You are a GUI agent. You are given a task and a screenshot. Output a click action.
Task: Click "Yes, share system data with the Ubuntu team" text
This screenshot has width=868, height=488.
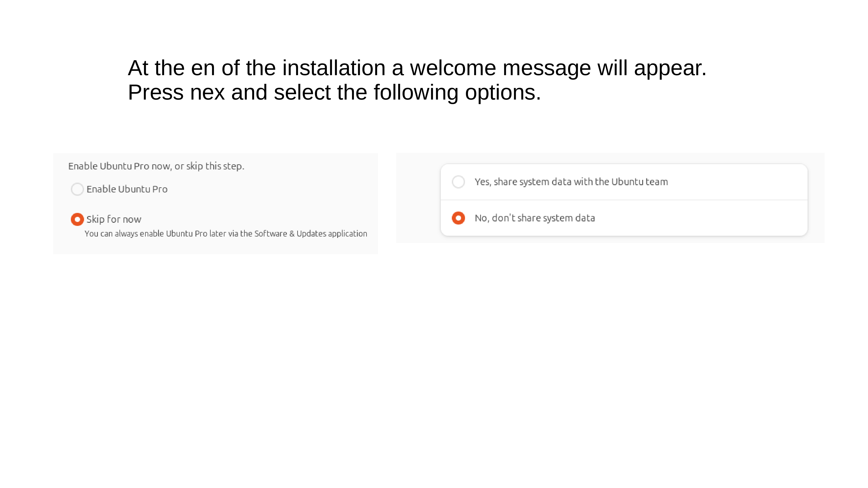tap(571, 182)
